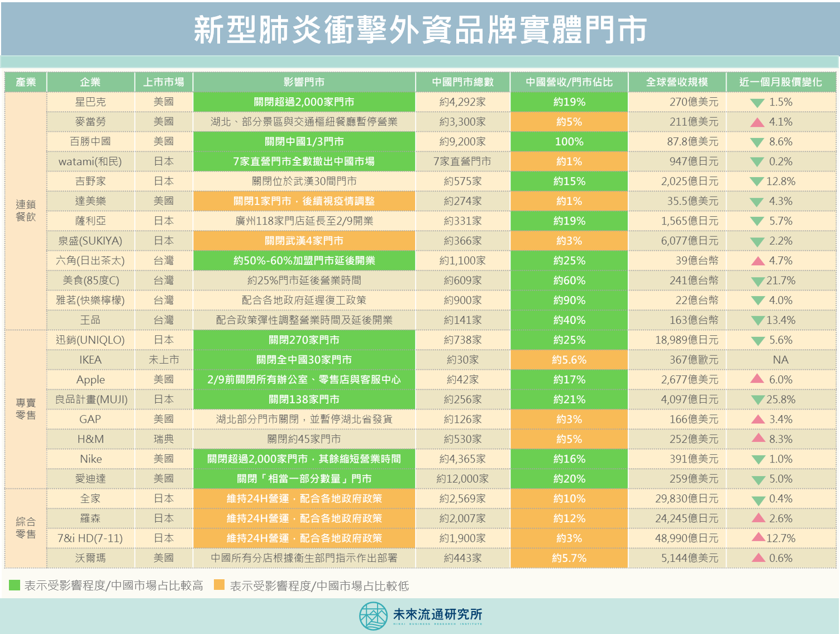Click the down arrow in 迅銷(UNIQLO) row
This screenshot has height=634, width=840.
757,341
